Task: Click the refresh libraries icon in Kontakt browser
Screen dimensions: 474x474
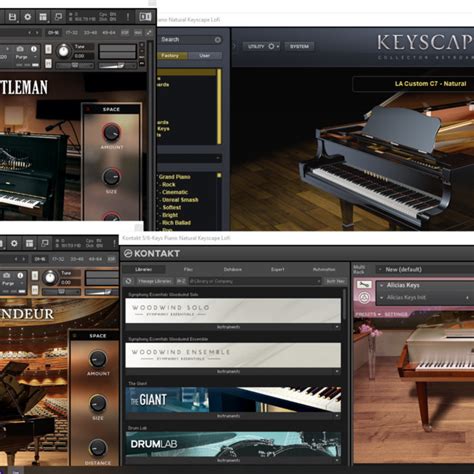Action: point(128,281)
